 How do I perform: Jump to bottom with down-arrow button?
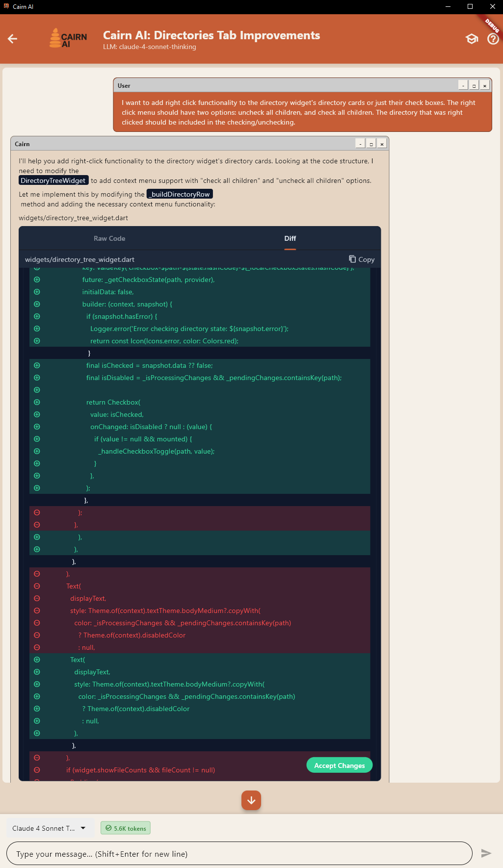pyautogui.click(x=251, y=800)
